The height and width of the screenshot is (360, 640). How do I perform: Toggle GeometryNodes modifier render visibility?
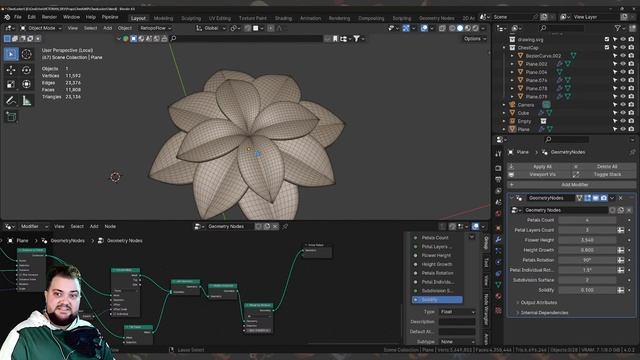click(604, 198)
